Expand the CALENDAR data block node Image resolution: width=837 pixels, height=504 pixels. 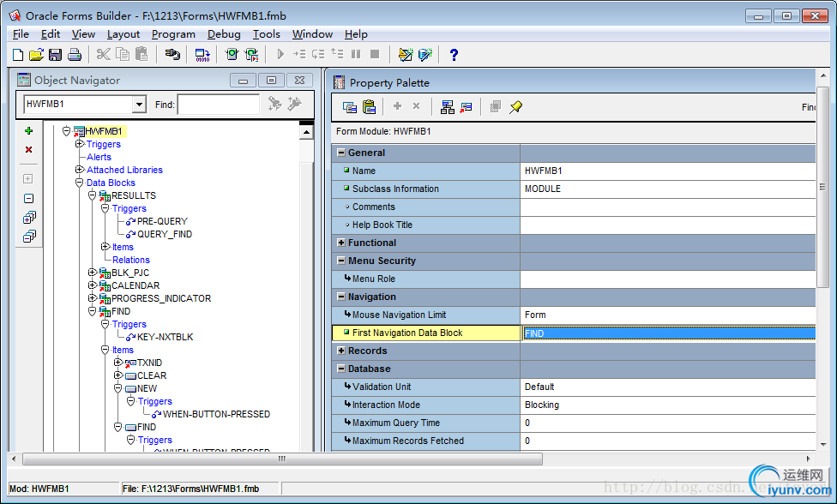93,285
